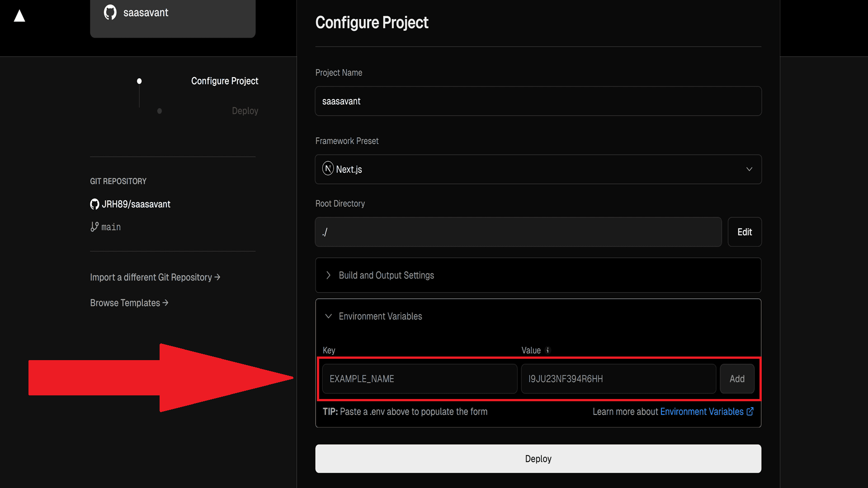Click the Configure Project page heading
The height and width of the screenshot is (488, 868).
point(372,23)
